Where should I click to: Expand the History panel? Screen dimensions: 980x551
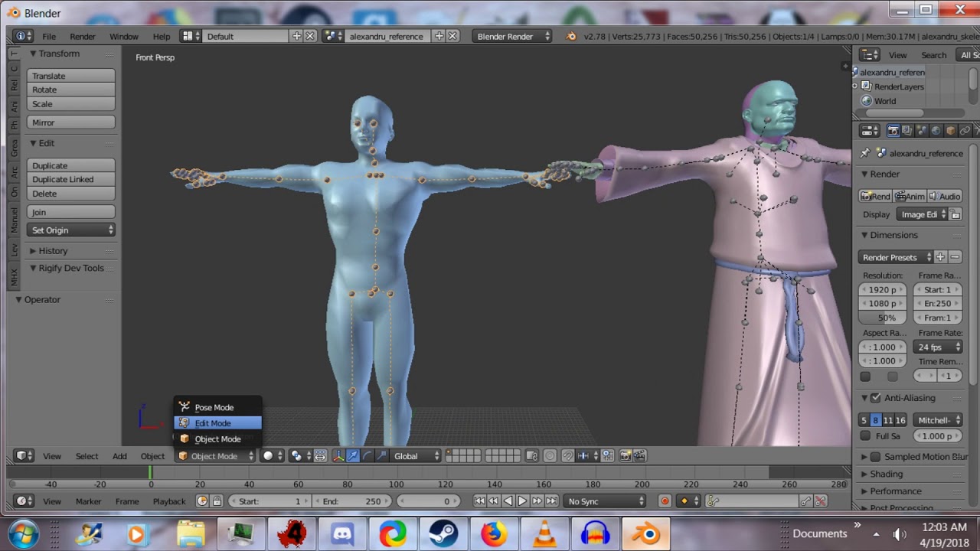pos(54,251)
